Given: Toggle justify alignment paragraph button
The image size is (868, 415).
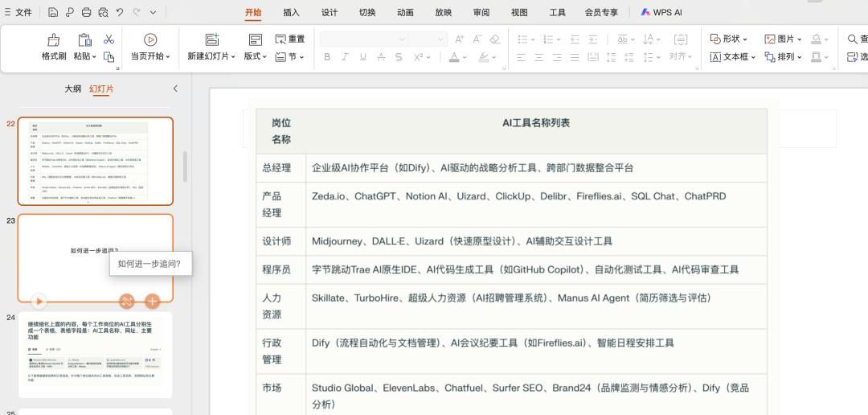Looking at the screenshot, I should [x=575, y=56].
